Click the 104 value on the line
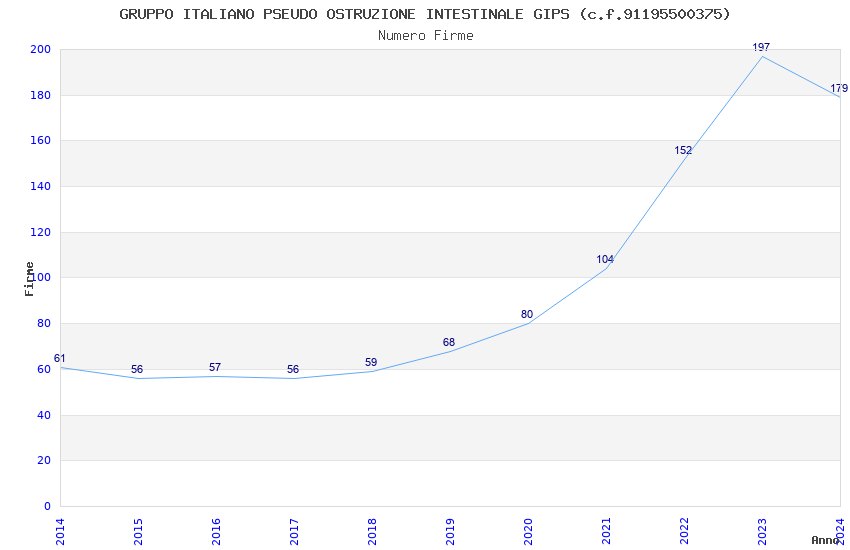Viewport: 850px width, 550px height. tap(605, 260)
